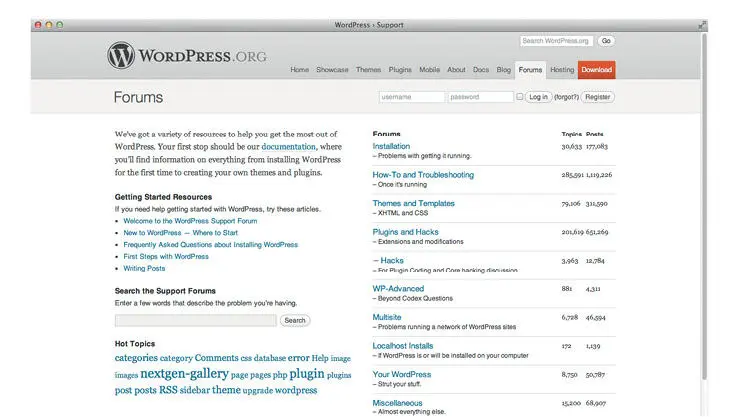Select the categories hot topic tag
The image size is (739, 417).
click(136, 358)
